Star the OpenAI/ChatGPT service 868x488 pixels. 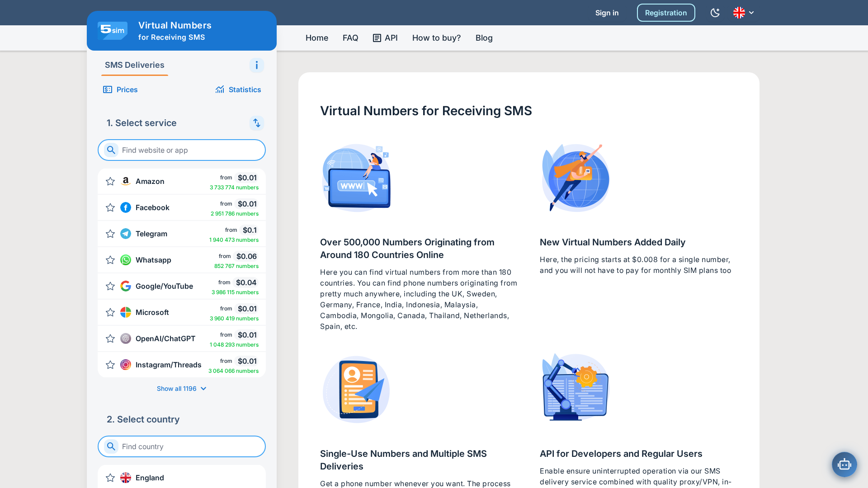point(110,338)
